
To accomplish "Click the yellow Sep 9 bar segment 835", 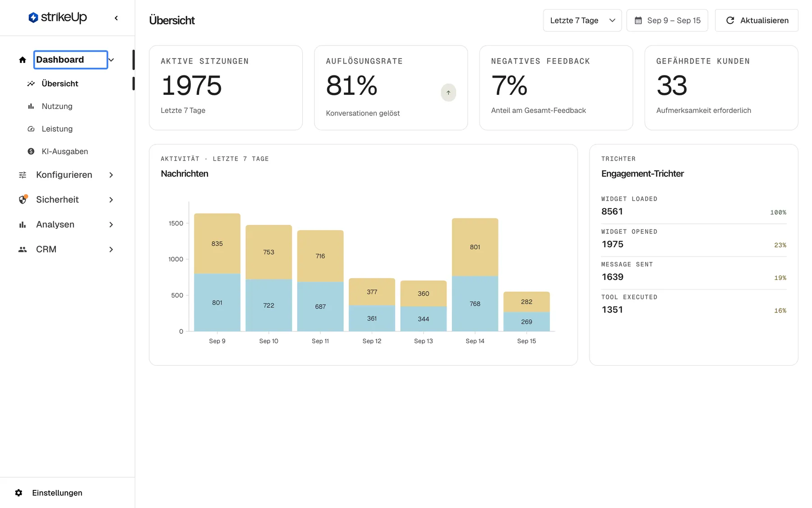I will click(x=217, y=243).
